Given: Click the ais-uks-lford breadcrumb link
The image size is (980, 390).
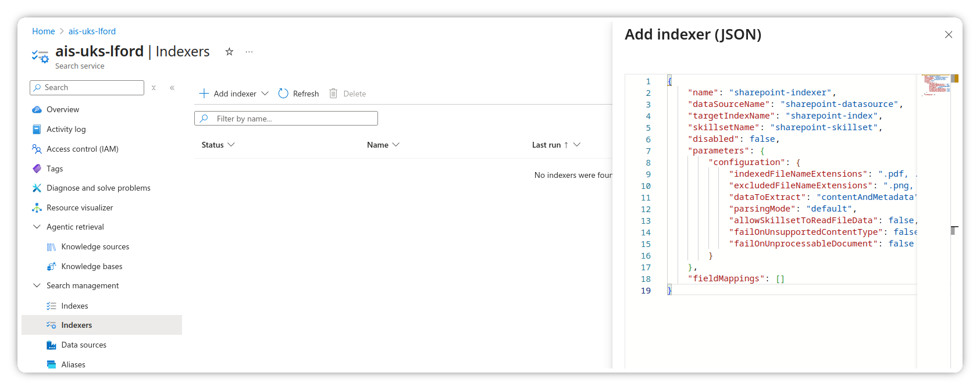Looking at the screenshot, I should point(92,31).
